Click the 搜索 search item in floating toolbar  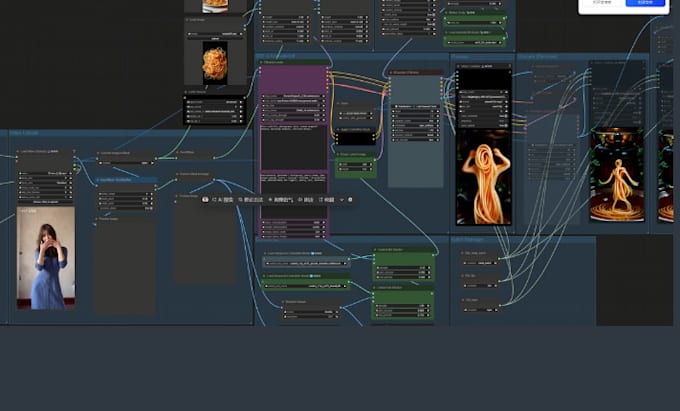[x=225, y=200]
